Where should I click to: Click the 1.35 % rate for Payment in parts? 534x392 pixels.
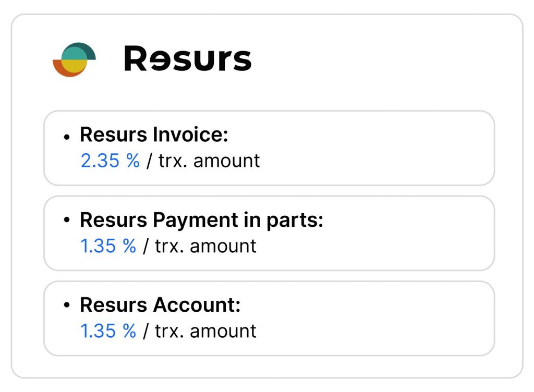(x=108, y=246)
